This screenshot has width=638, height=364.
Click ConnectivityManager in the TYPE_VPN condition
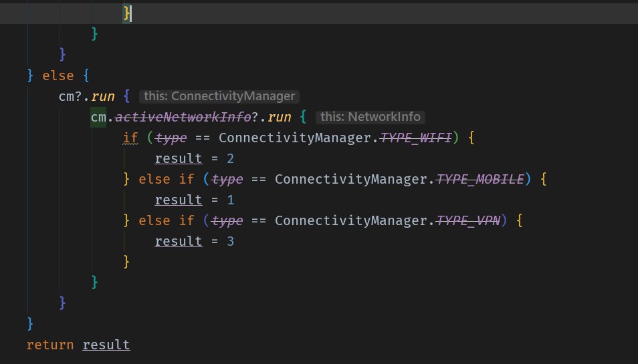pos(350,220)
